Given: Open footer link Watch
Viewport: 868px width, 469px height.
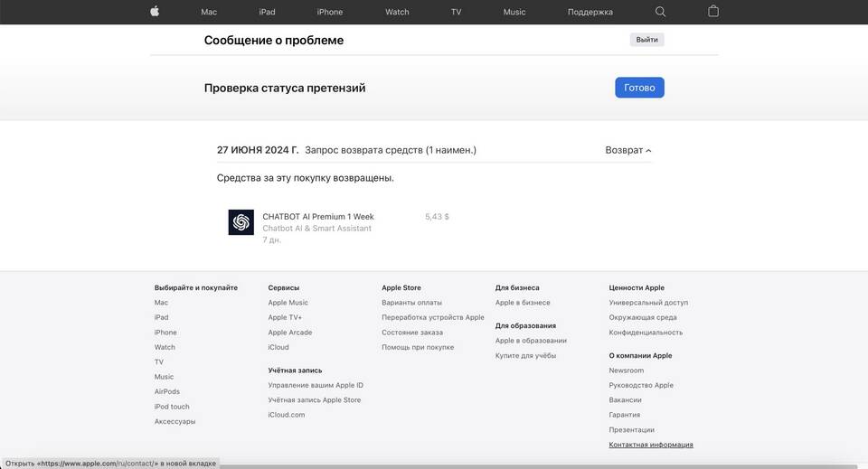Looking at the screenshot, I should [165, 347].
